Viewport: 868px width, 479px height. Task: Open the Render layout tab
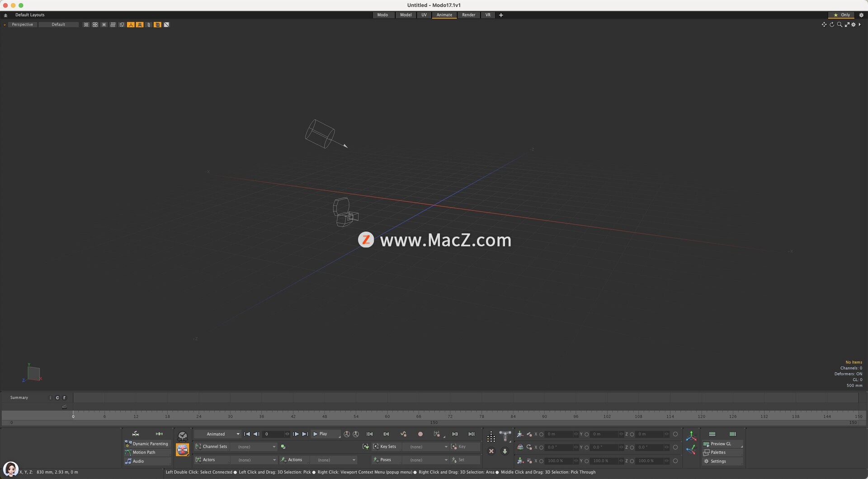[x=468, y=15]
